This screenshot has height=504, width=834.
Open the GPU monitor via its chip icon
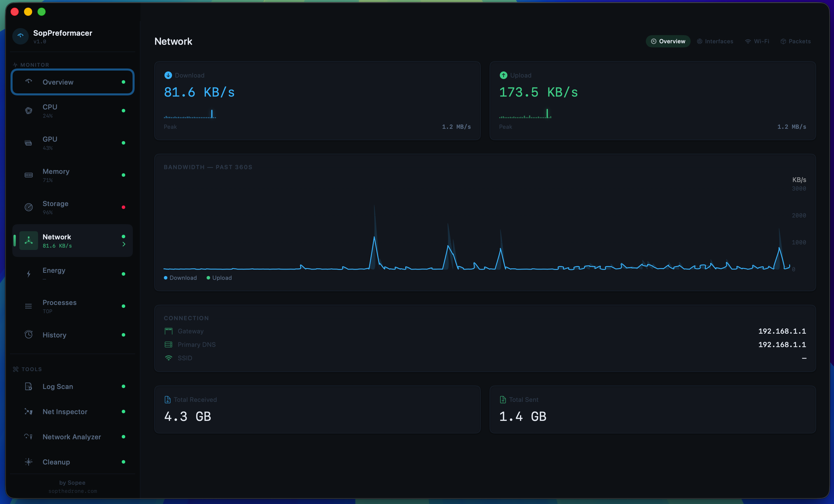tap(28, 143)
